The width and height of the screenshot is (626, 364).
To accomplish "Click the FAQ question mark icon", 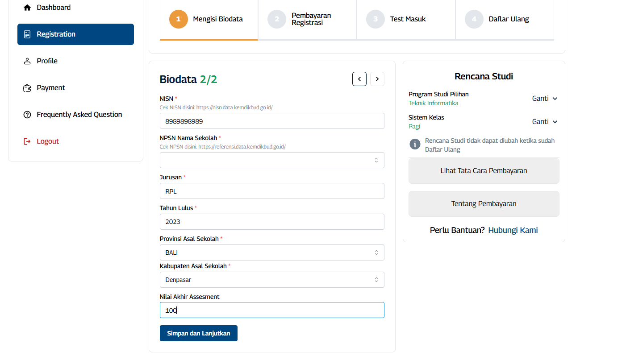I will point(27,115).
